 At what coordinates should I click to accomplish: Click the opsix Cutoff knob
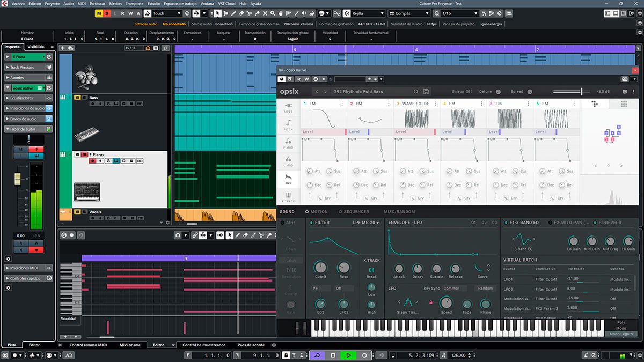[320, 267]
